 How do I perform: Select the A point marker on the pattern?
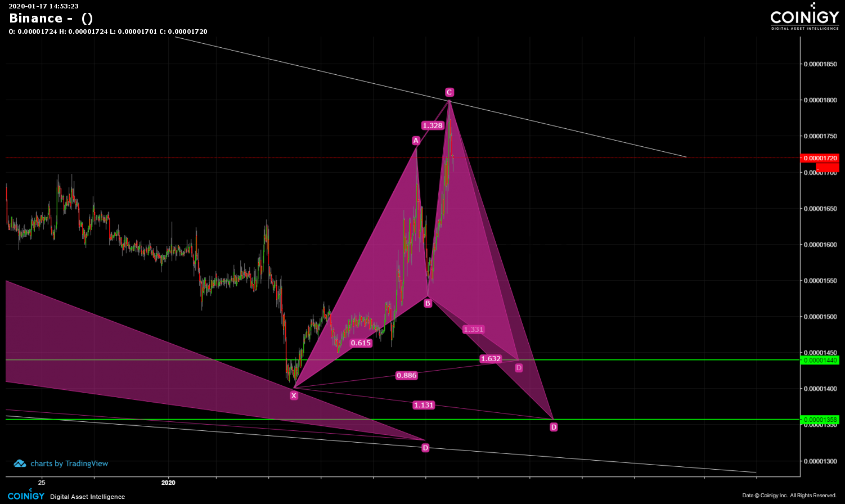coord(416,141)
